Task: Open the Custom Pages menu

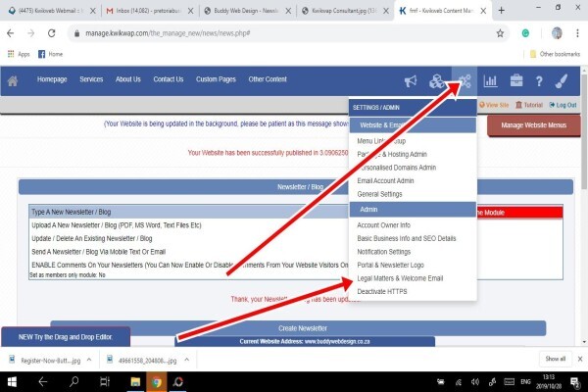Action: click(216, 79)
